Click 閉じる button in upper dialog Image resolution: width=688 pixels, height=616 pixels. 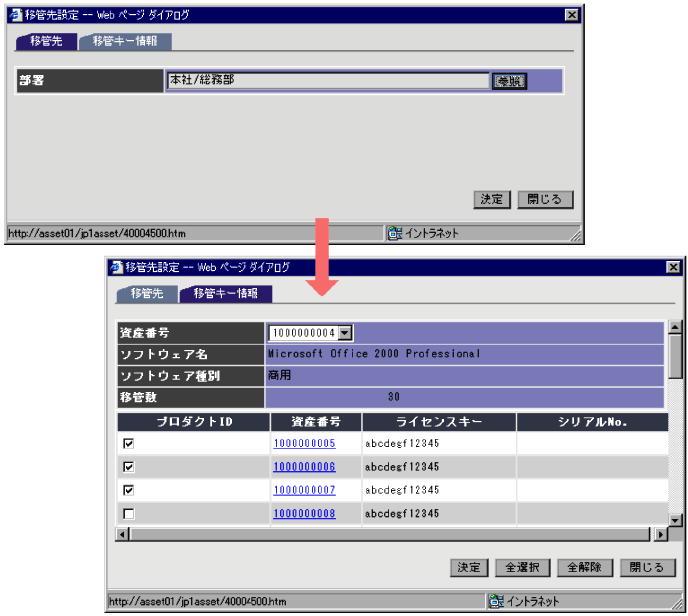coord(545,200)
